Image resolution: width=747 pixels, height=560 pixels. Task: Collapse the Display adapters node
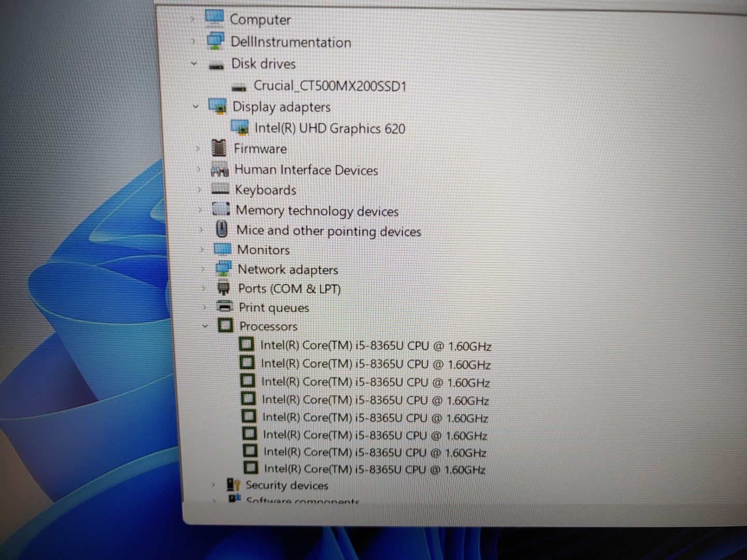click(x=196, y=106)
